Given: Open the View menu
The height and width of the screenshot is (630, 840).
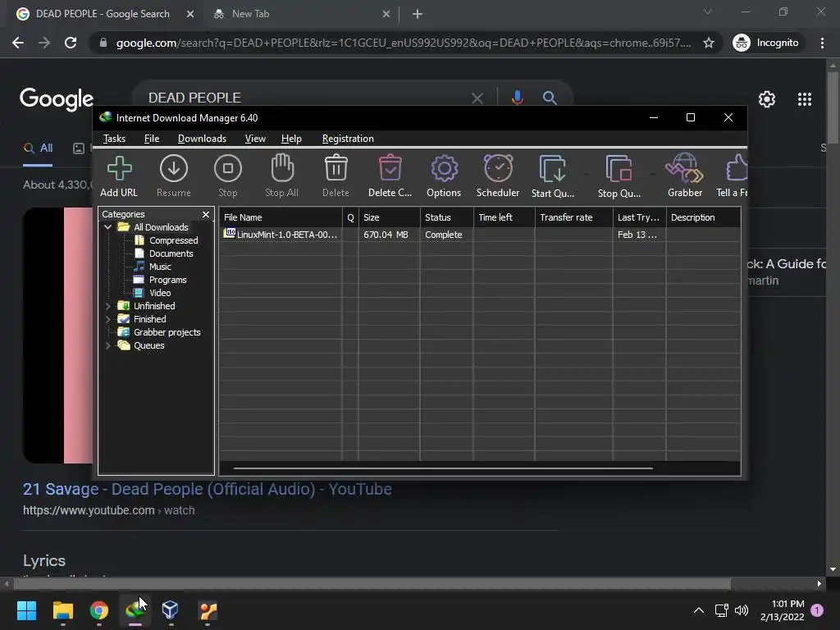Looking at the screenshot, I should (x=255, y=139).
